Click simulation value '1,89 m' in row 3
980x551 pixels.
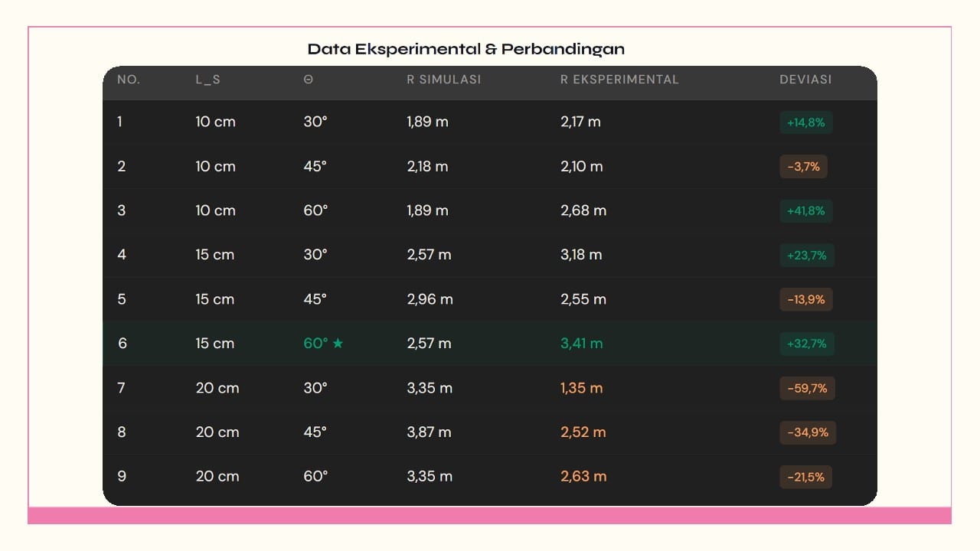pos(427,210)
